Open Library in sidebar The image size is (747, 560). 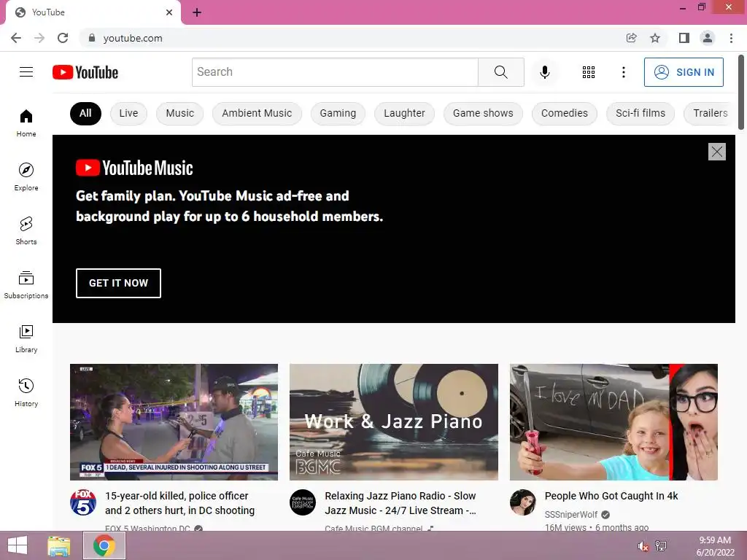tap(26, 338)
